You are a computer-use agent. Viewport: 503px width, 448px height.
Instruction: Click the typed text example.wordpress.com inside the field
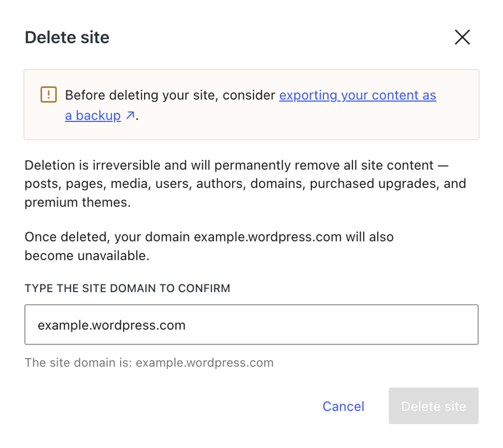click(111, 324)
